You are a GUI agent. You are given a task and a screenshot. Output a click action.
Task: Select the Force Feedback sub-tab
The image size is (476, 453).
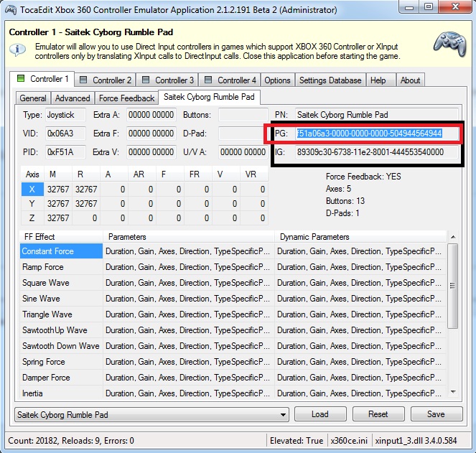pyautogui.click(x=126, y=98)
